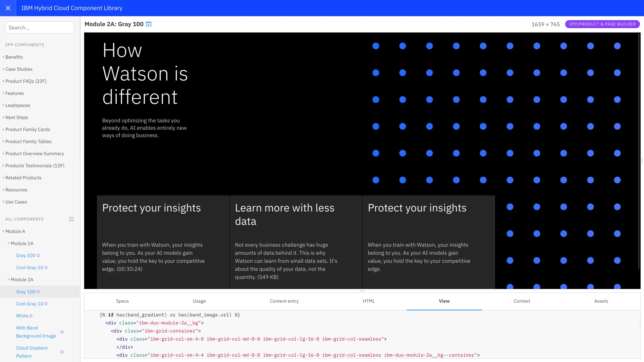Select the View tab
Image resolution: width=644 pixels, height=362 pixels.
click(x=444, y=301)
